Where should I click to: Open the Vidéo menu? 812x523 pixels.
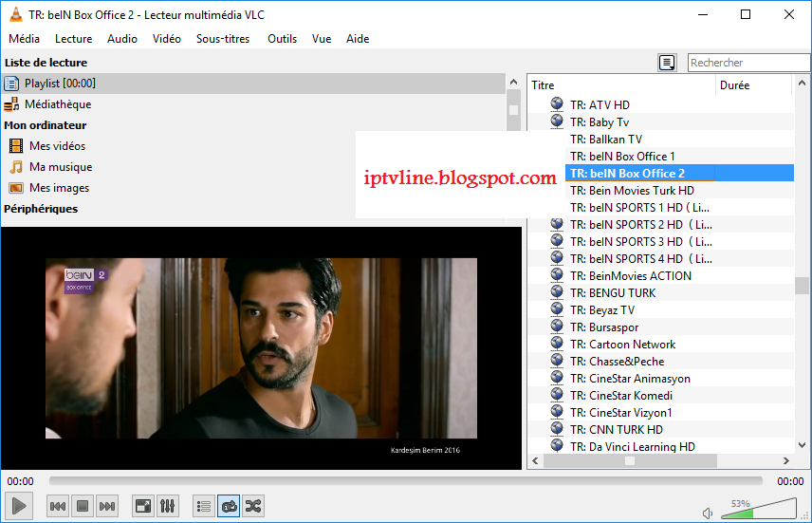[x=167, y=39]
